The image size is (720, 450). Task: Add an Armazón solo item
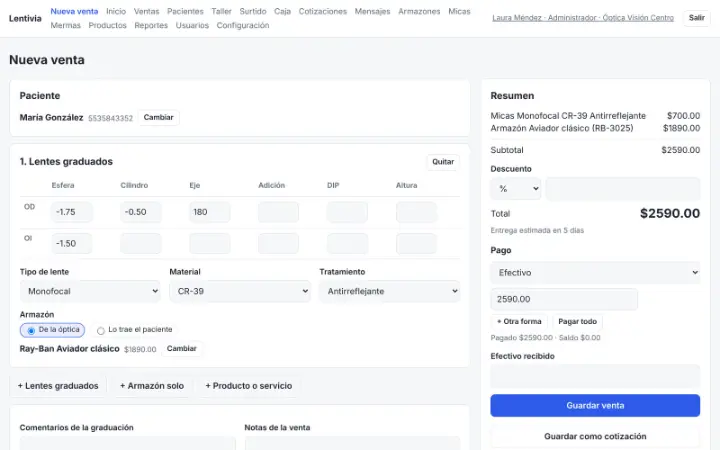152,386
